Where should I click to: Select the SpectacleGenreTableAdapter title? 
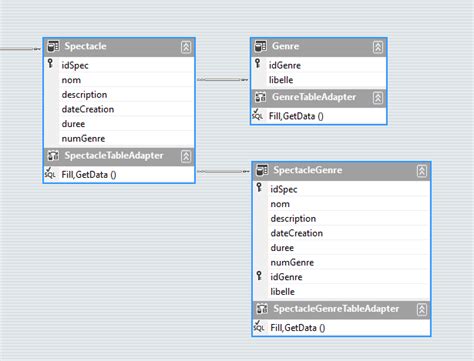pos(336,309)
